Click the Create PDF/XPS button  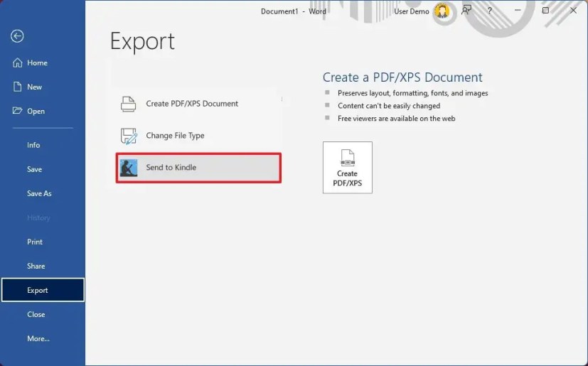[x=347, y=168]
